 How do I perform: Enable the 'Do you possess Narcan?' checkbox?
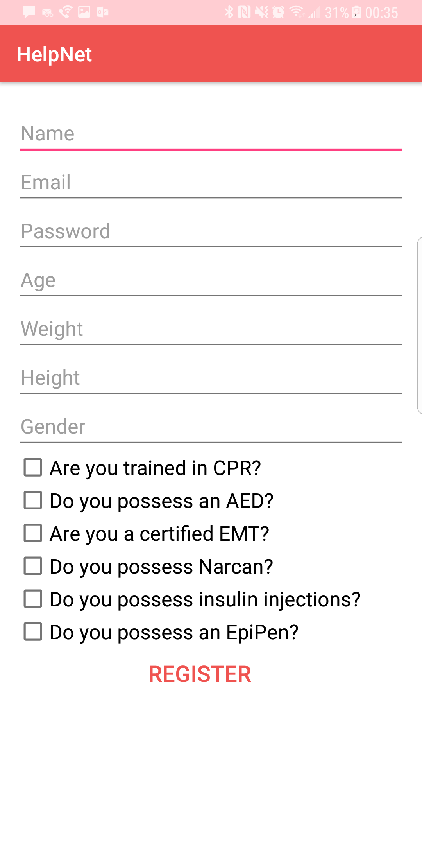point(33,566)
